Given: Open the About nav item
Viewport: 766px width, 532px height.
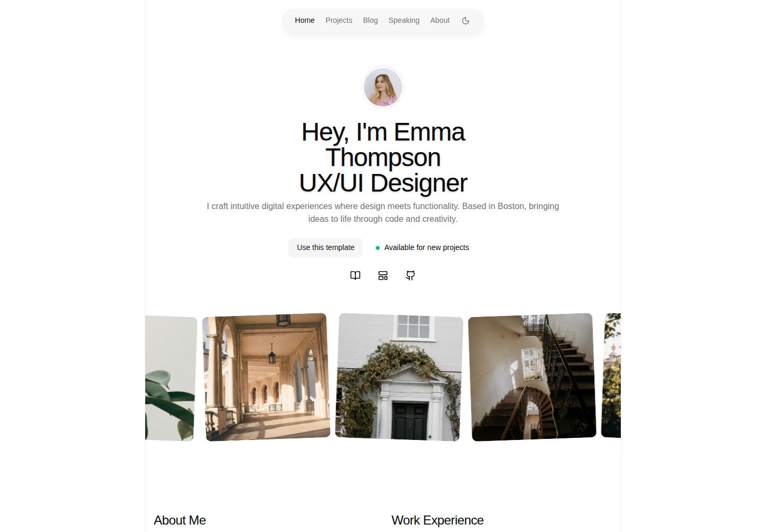Looking at the screenshot, I should 440,20.
